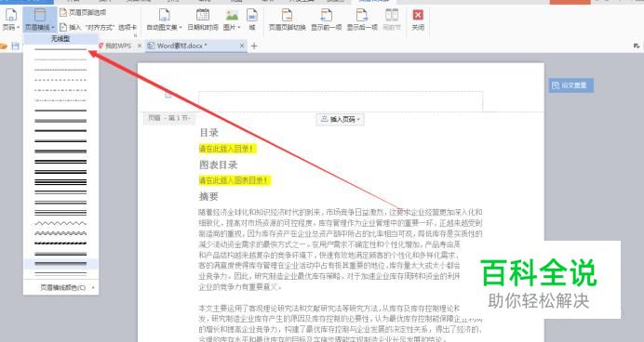Open the 页码 page number tool
Viewport: 644px width, 342px height.
(x=10, y=20)
